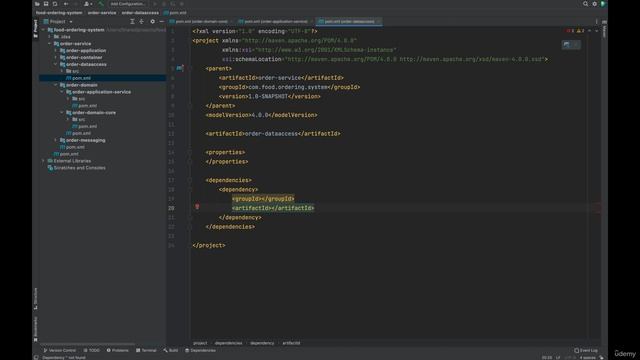Image resolution: width=640 pixels, height=360 pixels.
Task: Click 'dependencies' in editor breadcrumb bar
Action: (228, 343)
